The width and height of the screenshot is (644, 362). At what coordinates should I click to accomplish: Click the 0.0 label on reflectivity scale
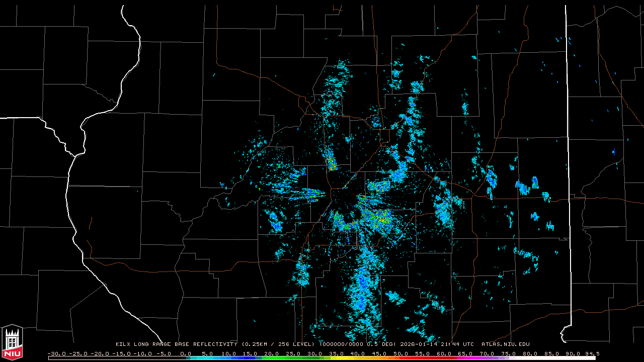tap(186, 353)
